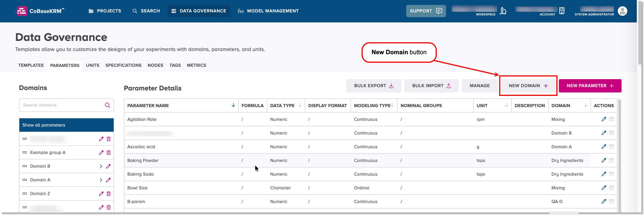Delete the Example group A domain
This screenshot has height=215, width=644.
pos(109,152)
